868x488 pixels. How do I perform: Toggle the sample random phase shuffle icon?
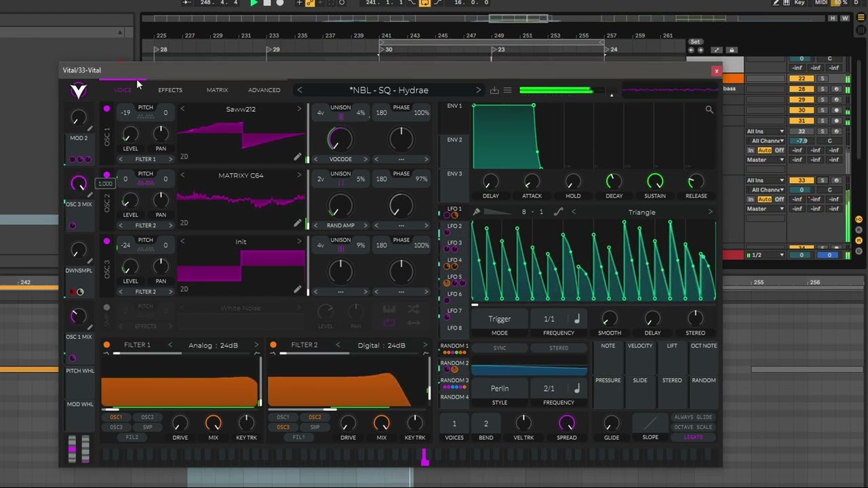pyautogui.click(x=413, y=310)
